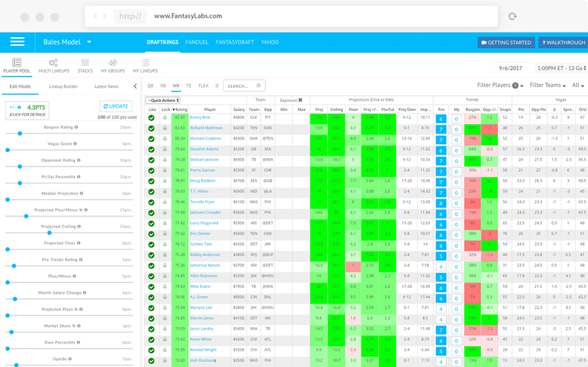Toggle Like check for Pierre Garcon
This screenshot has height=367, width=588.
(151, 170)
